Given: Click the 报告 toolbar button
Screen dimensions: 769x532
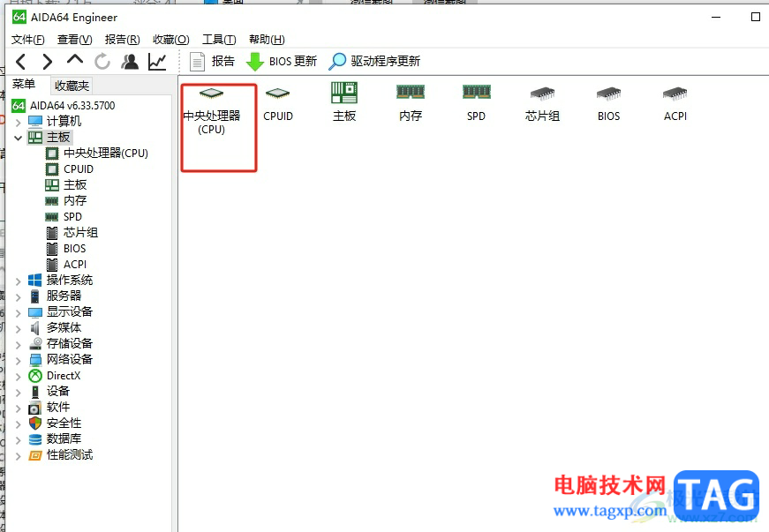Looking at the screenshot, I should (212, 61).
